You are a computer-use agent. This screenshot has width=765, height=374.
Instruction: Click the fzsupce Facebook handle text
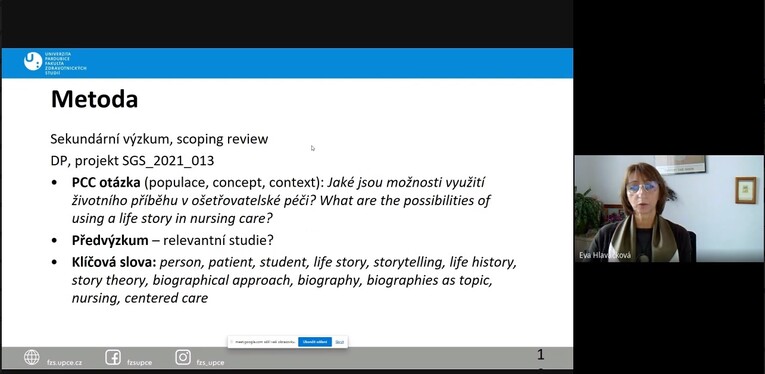140,363
